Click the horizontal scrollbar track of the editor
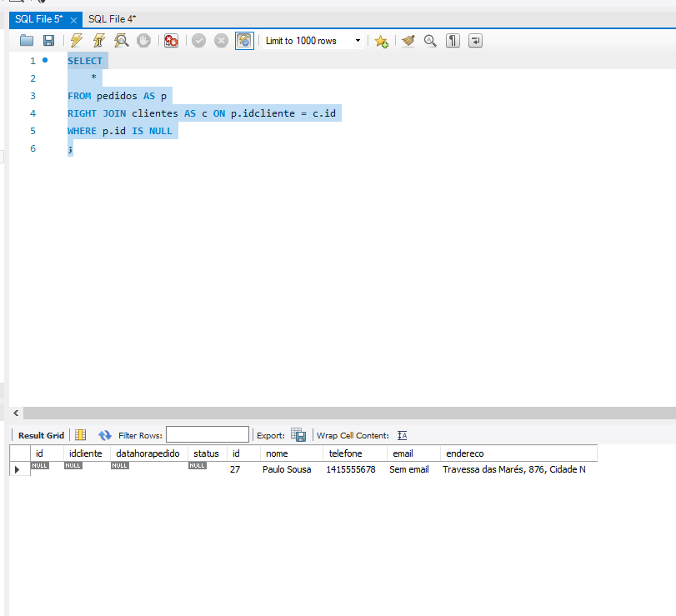Screen dimensions: 676x616 click(x=349, y=413)
